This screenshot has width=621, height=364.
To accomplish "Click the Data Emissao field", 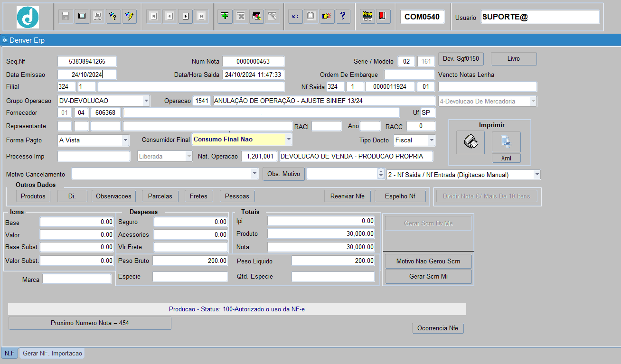I will point(87,75).
